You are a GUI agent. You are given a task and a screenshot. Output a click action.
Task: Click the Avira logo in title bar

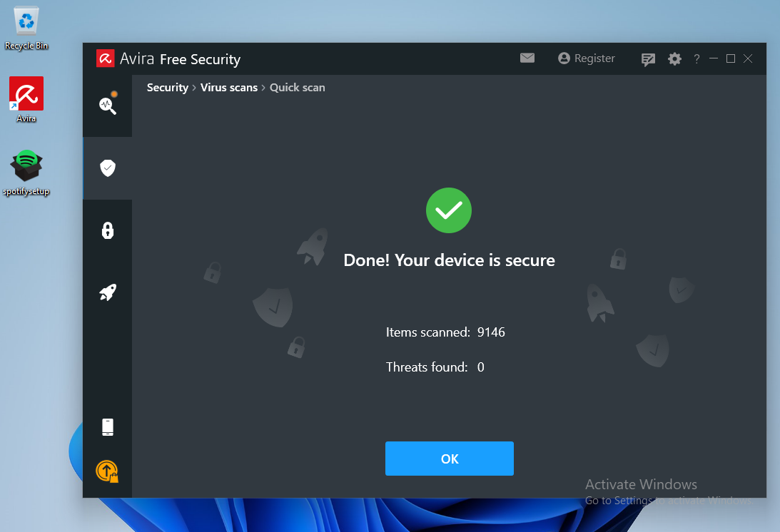pyautogui.click(x=106, y=58)
